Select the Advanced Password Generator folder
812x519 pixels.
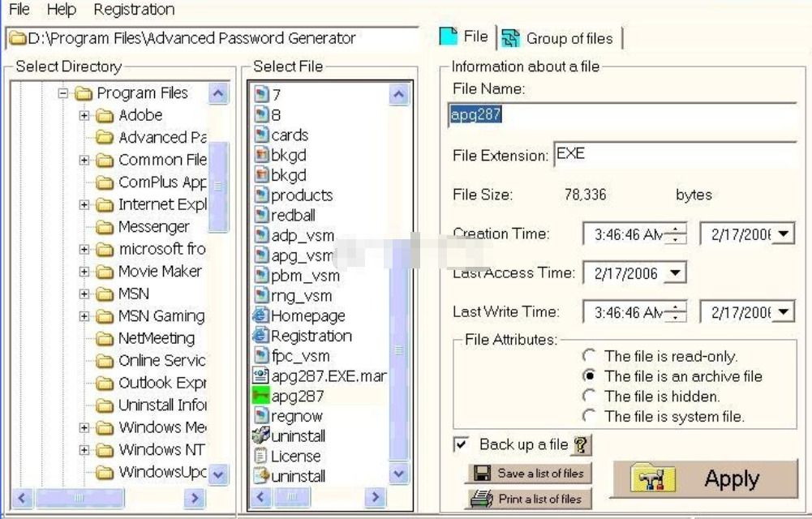[151, 138]
